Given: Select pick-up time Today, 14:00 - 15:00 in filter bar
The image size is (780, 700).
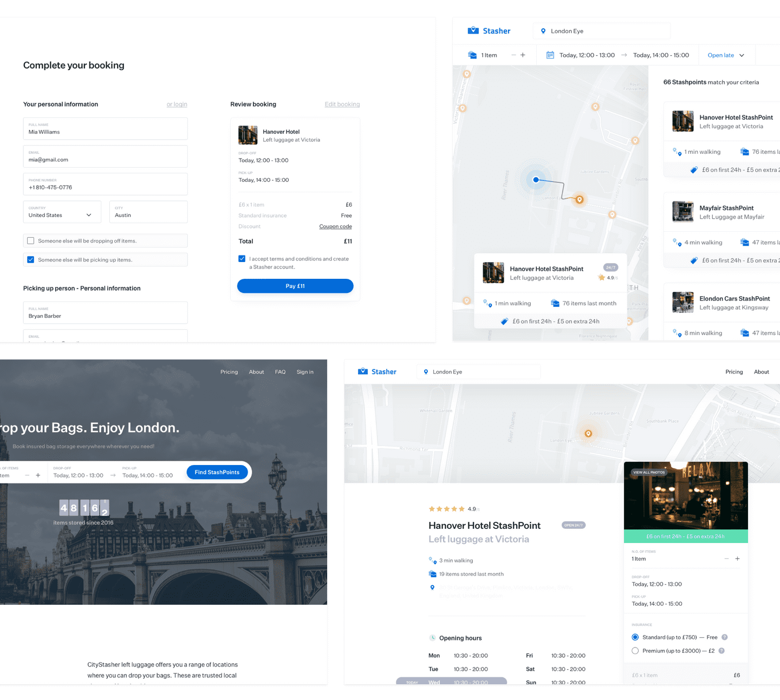Looking at the screenshot, I should coord(661,55).
